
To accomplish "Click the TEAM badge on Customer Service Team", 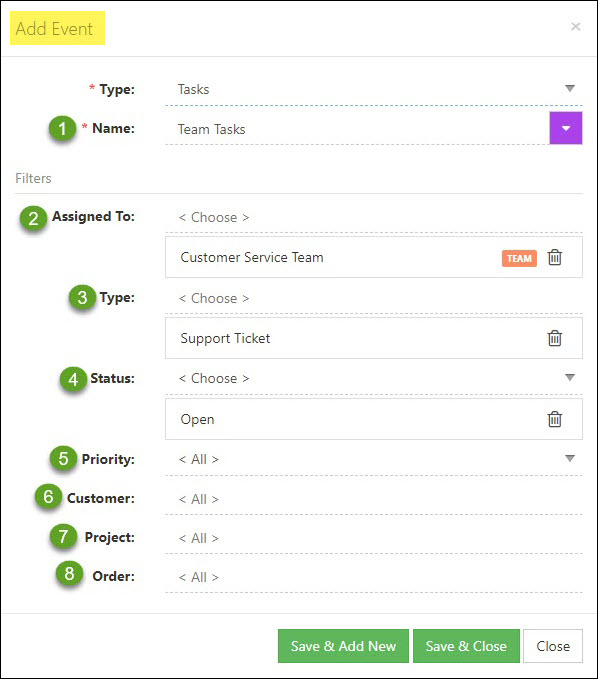I will coord(519,259).
